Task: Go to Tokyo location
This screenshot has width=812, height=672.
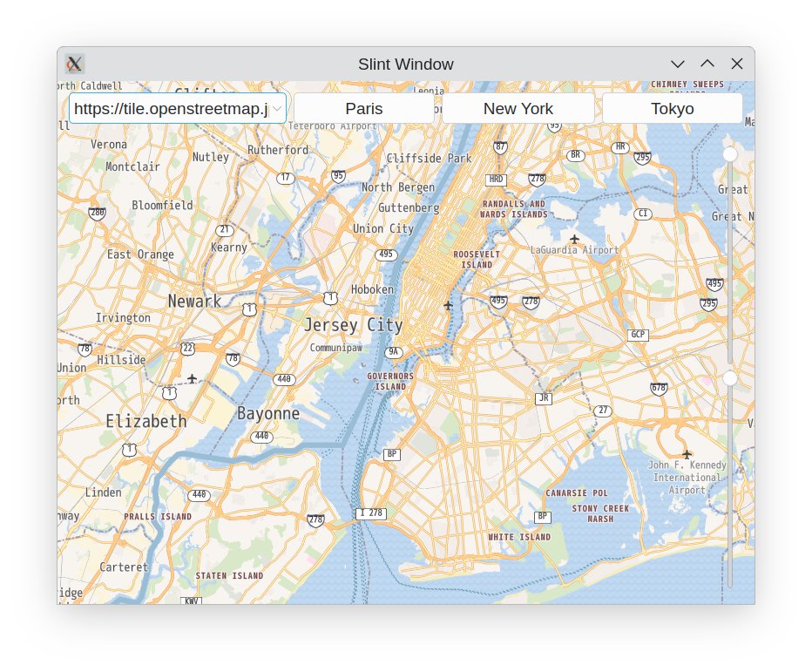Action: tap(673, 108)
